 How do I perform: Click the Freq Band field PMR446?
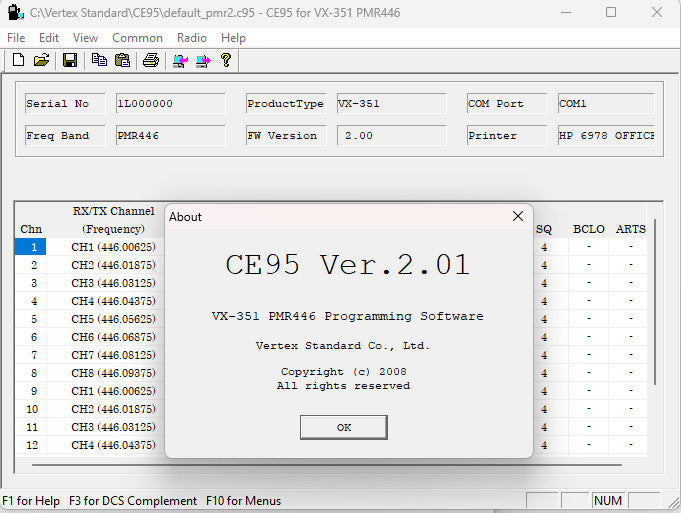coord(171,136)
